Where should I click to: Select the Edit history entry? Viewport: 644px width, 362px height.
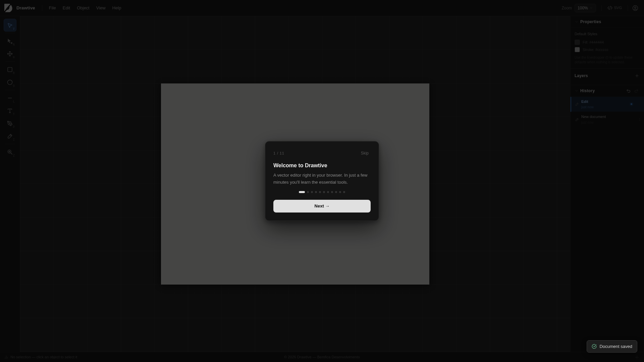click(607, 104)
